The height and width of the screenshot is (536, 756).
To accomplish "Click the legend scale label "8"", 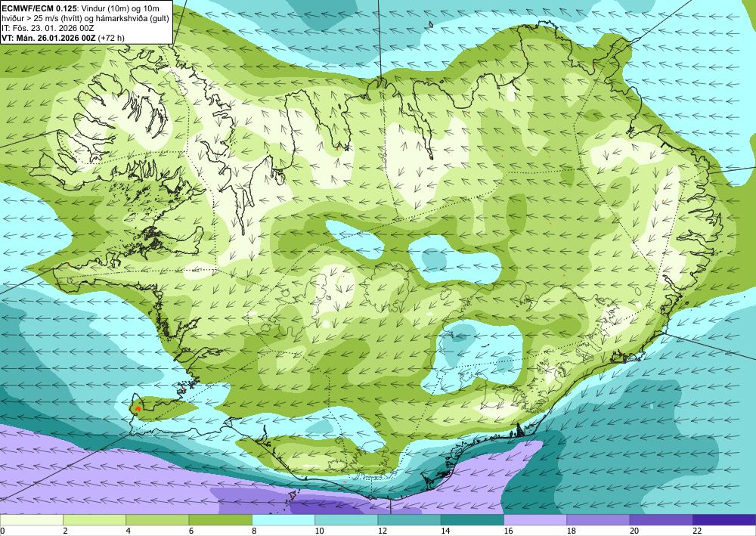I will coord(254,531).
